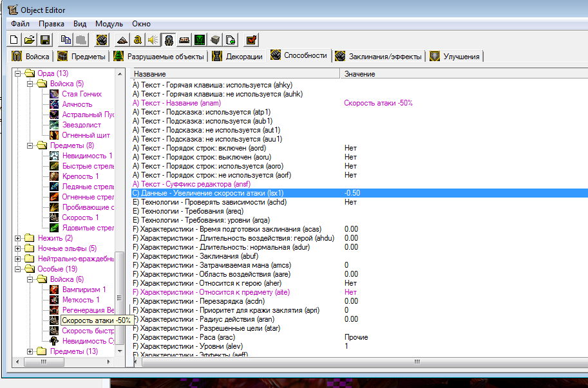This screenshot has width=588, height=388.
Task: Expand the Предметы (13) subfolder
Action: coord(30,351)
